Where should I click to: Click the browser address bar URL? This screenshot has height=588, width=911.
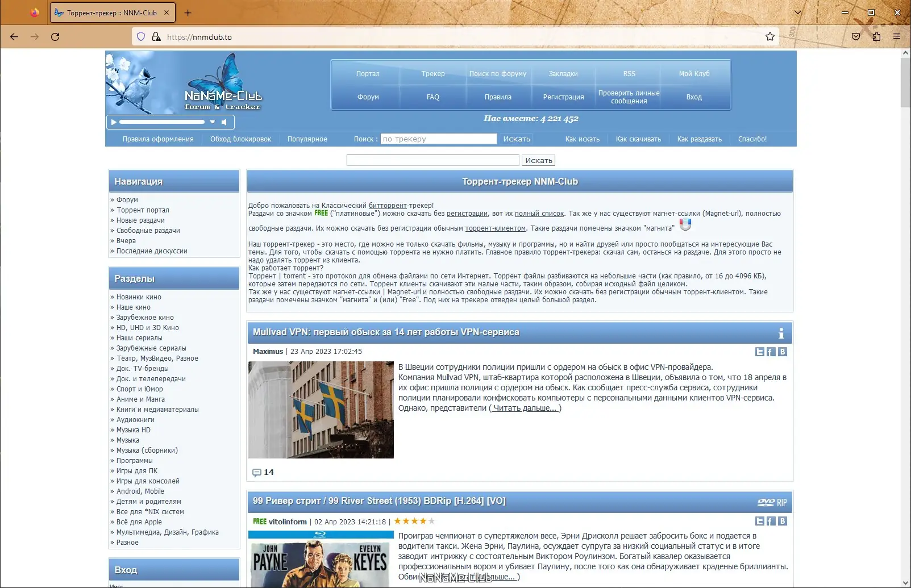pyautogui.click(x=199, y=37)
